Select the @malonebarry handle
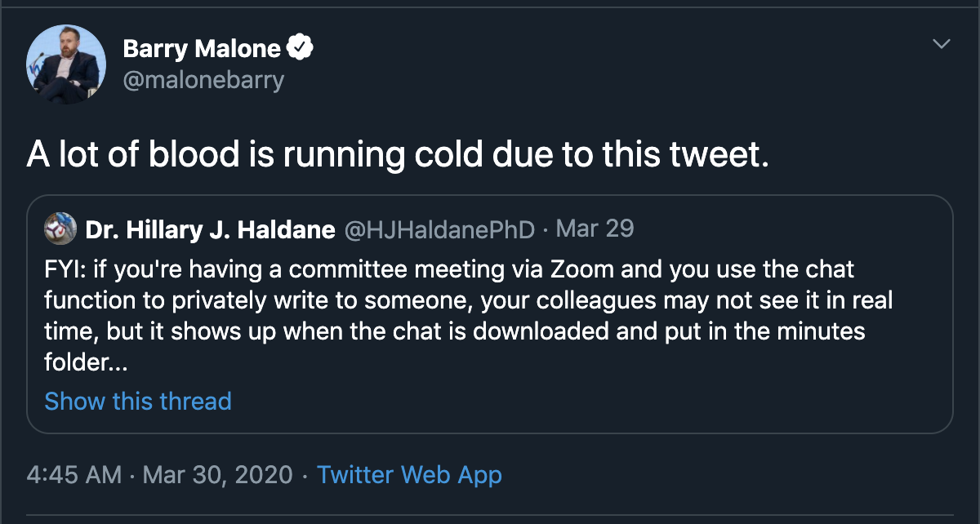980x524 pixels. click(x=205, y=79)
